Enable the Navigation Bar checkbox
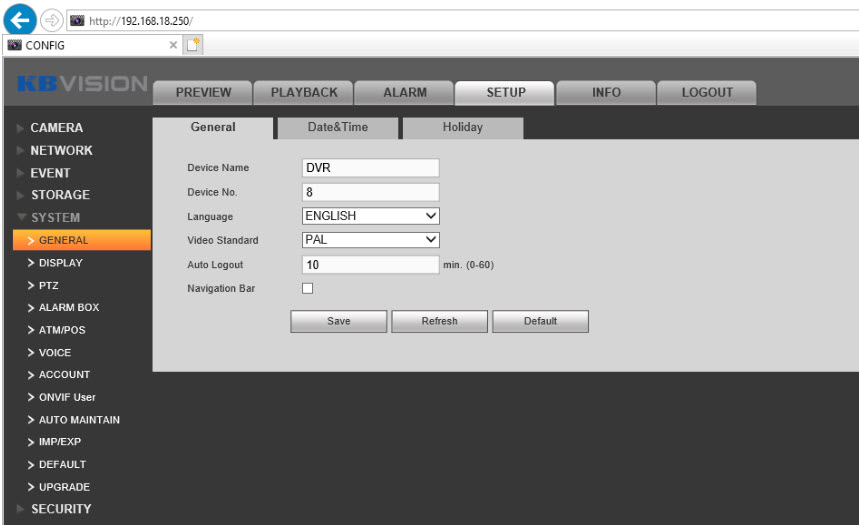 pyautogui.click(x=308, y=289)
